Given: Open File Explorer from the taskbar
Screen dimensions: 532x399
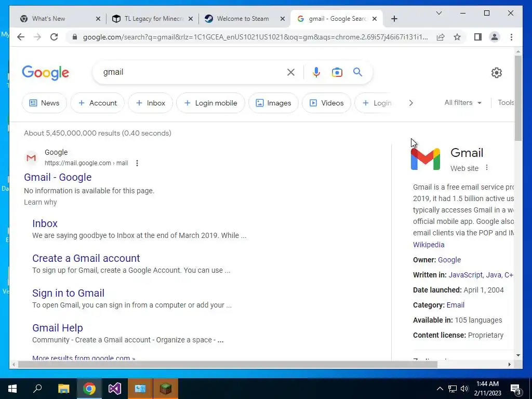Looking at the screenshot, I should [63, 389].
